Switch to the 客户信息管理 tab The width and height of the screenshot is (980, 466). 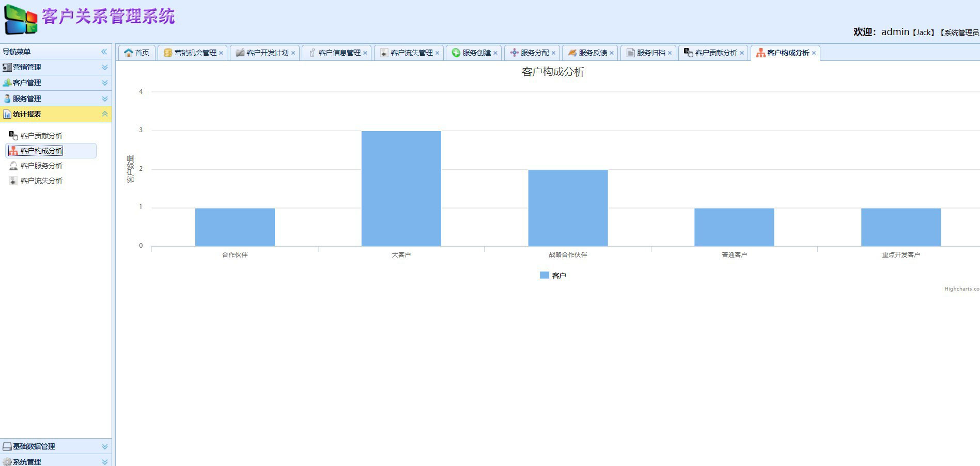point(339,53)
